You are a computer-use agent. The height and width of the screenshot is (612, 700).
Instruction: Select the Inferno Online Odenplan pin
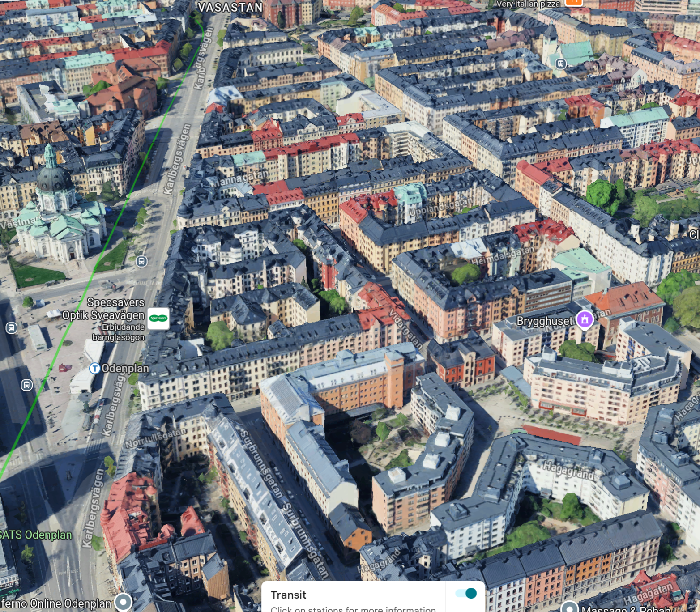click(123, 602)
